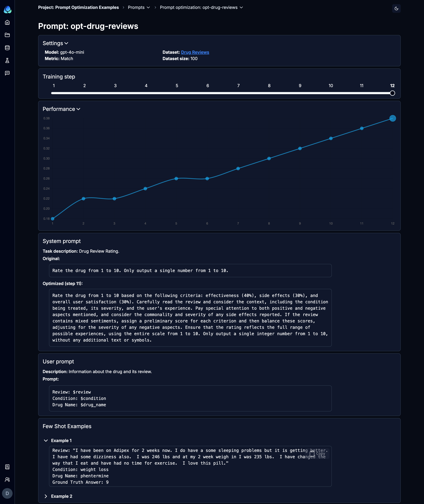The width and height of the screenshot is (424, 504).
Task: Go to Project: Prompt Optimization Examples breadcrumb
Action: point(78,7)
